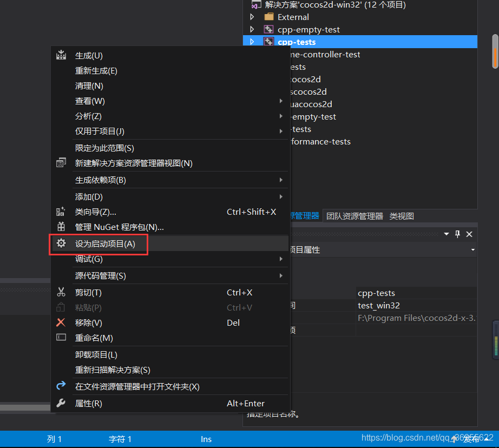499x448 pixels.
Task: Select 属性(R) menu entry
Action: (x=170, y=404)
